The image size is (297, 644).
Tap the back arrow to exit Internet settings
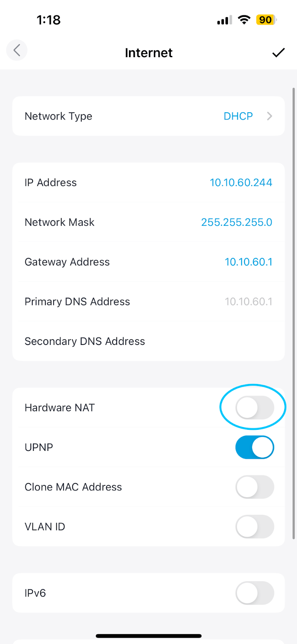click(x=16, y=50)
